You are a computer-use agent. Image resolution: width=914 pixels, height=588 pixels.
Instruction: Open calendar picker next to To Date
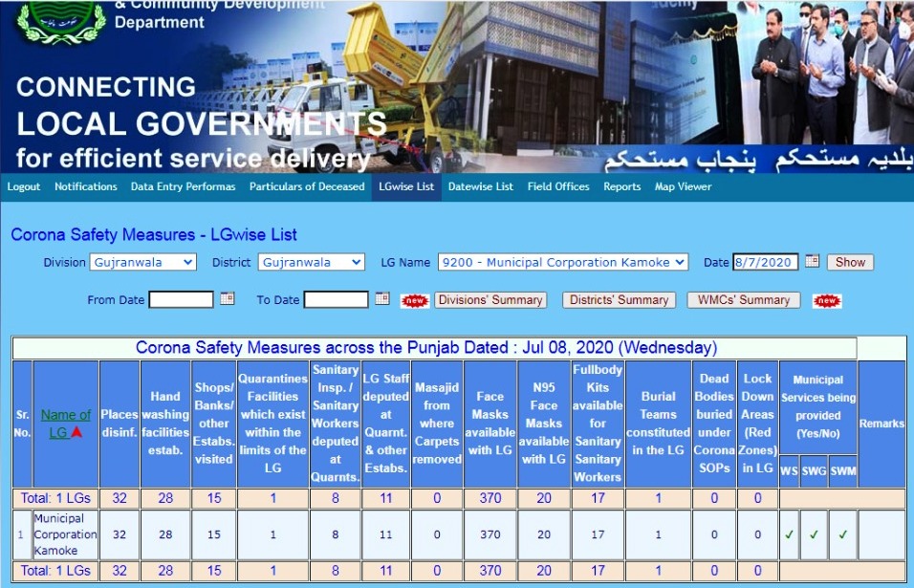381,299
